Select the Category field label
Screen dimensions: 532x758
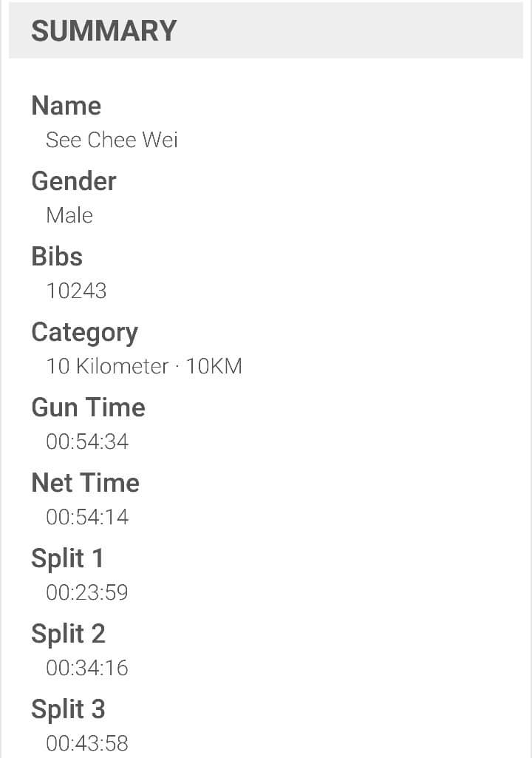pyautogui.click(x=84, y=333)
